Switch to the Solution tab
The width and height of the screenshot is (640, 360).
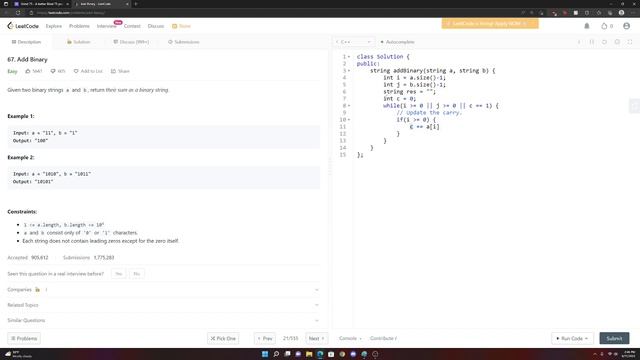pyautogui.click(x=78, y=42)
